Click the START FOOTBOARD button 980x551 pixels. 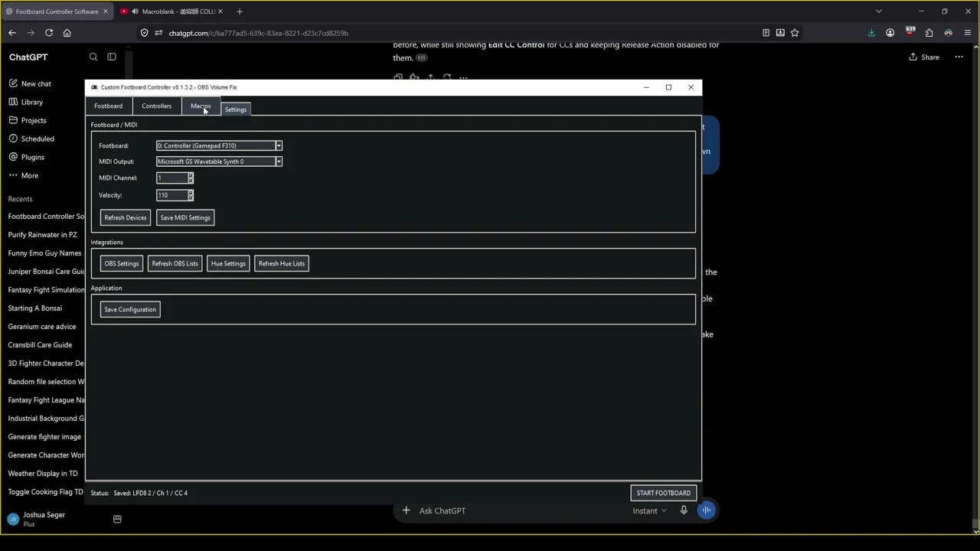tap(664, 494)
